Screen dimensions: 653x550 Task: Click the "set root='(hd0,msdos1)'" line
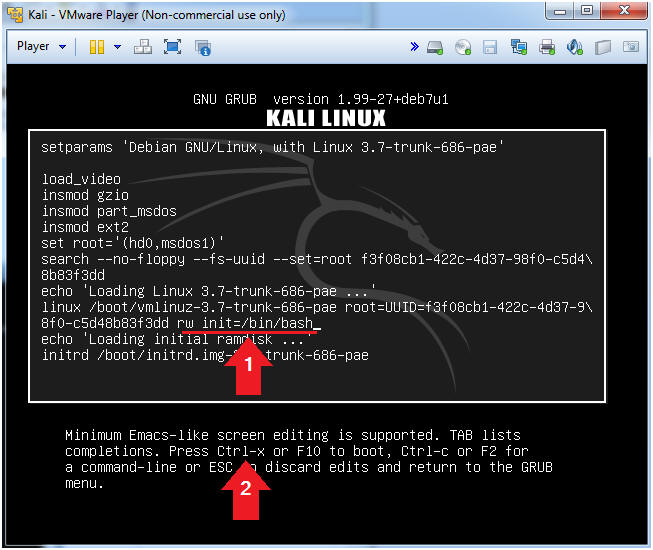(x=132, y=243)
